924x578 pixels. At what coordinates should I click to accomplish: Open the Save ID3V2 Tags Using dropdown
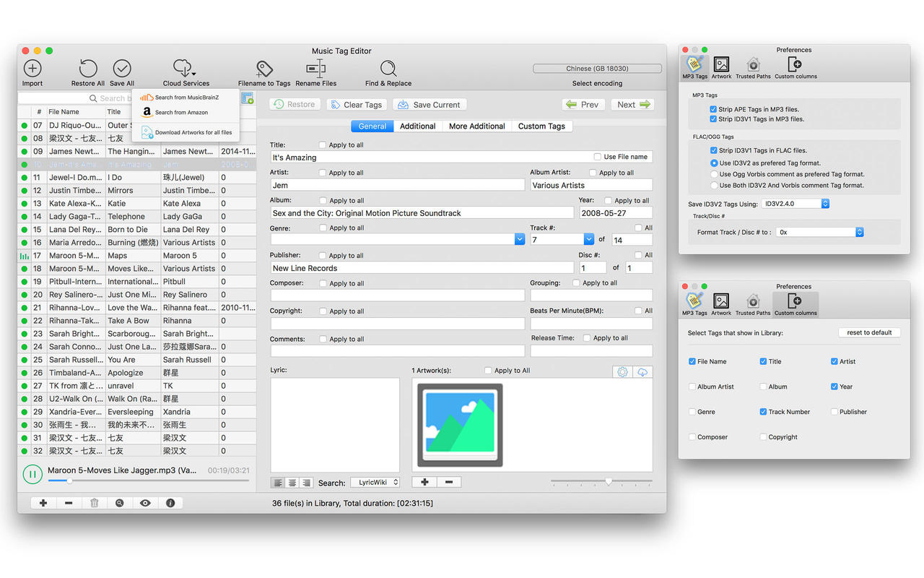(x=796, y=204)
